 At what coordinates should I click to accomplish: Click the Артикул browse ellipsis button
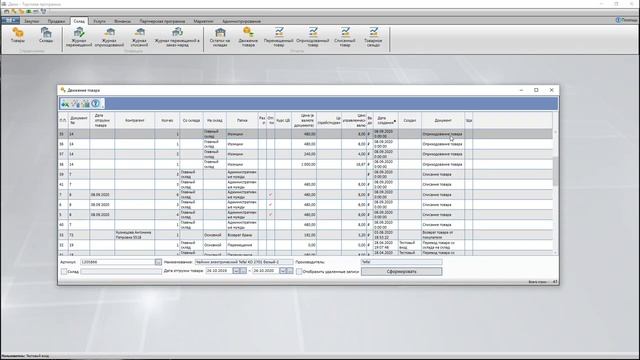click(x=158, y=262)
